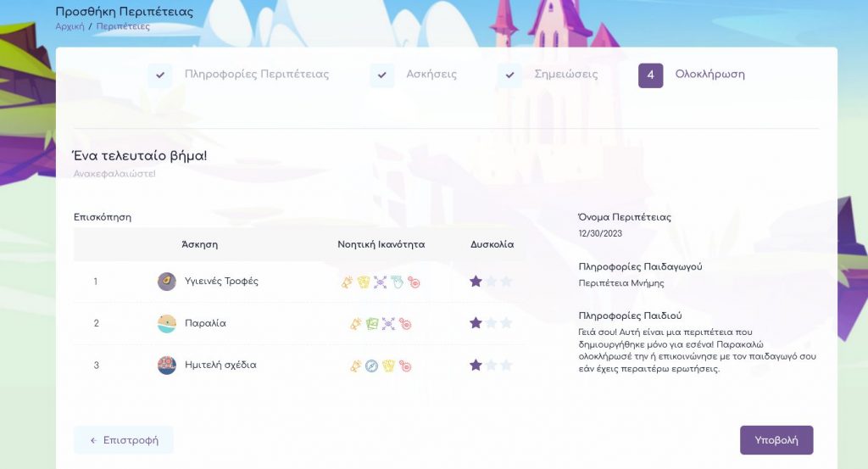The width and height of the screenshot is (868, 469).
Task: Click the checkmark for Πληροφορίες Περιπέτειας step
Action: [x=159, y=75]
